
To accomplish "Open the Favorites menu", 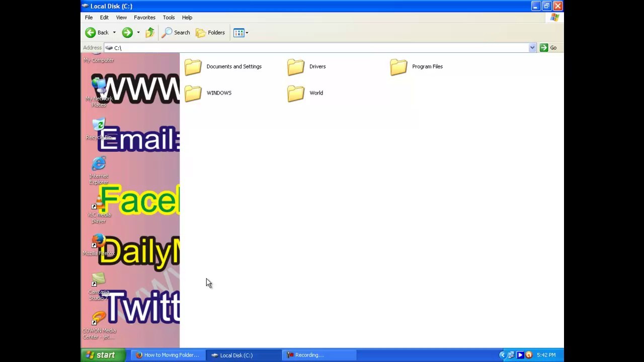I will coord(144,18).
